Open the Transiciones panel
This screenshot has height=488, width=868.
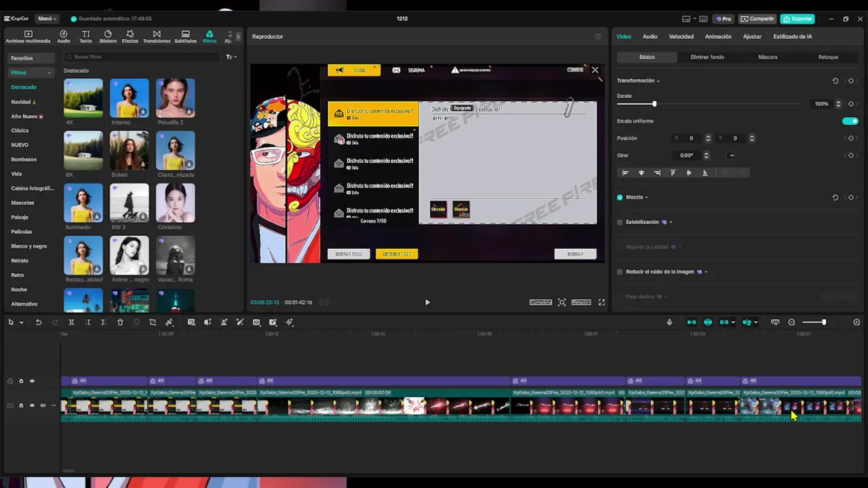pyautogui.click(x=157, y=37)
